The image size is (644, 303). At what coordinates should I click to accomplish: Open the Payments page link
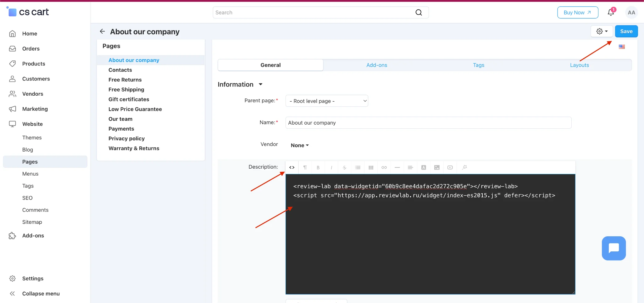[121, 129]
